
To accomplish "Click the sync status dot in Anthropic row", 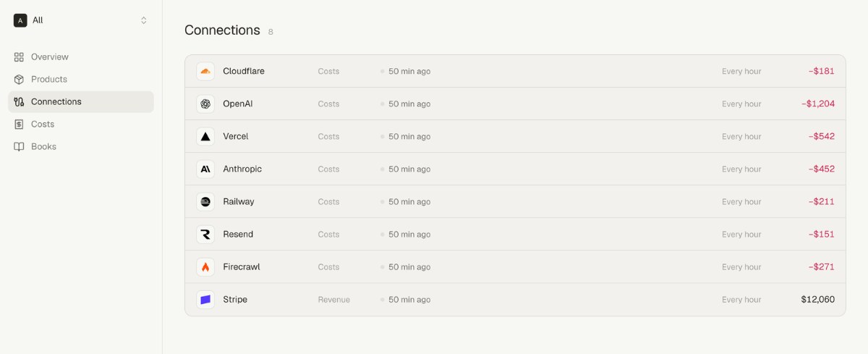I will [383, 169].
